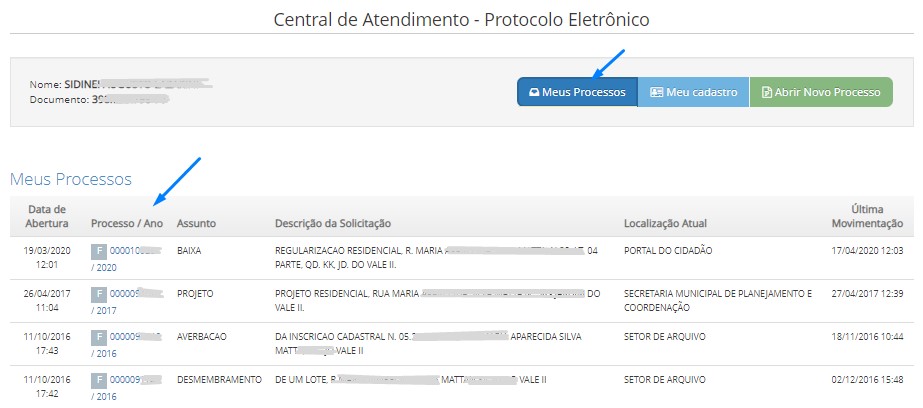Click the Localização Atual column header
The image size is (923, 408).
click(668, 222)
